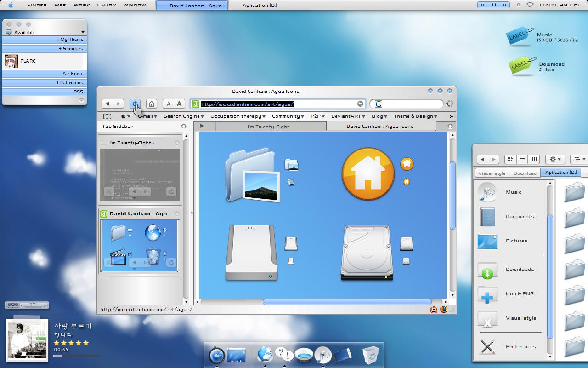The width and height of the screenshot is (588, 368).
Task: Expand the Search Engine bookmarks menu
Action: (183, 116)
